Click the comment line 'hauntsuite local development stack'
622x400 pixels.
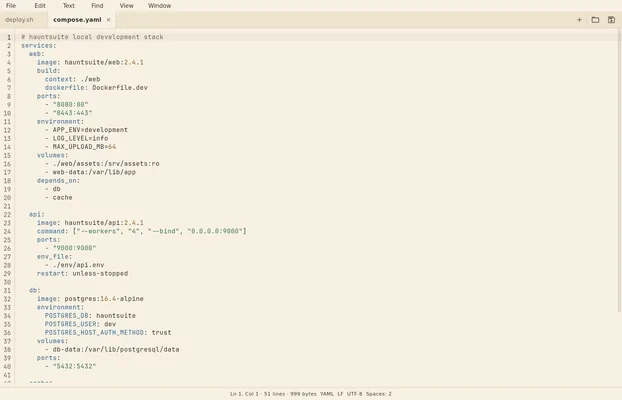92,37
